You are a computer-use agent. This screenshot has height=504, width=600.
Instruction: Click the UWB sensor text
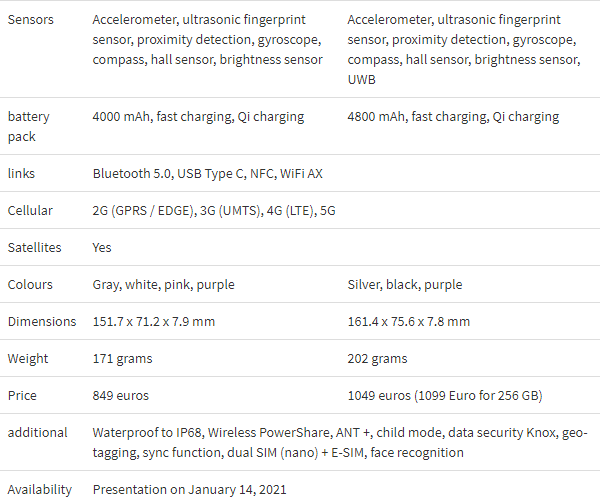(x=362, y=80)
